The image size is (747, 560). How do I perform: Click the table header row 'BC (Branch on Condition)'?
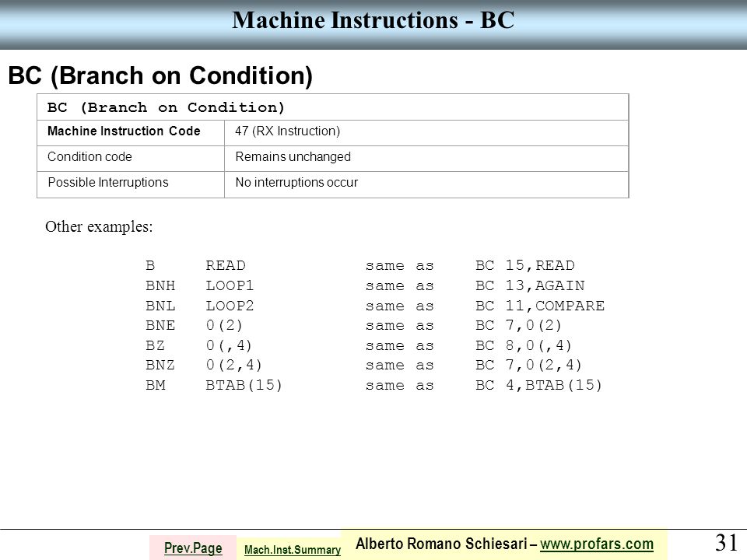[x=332, y=107]
